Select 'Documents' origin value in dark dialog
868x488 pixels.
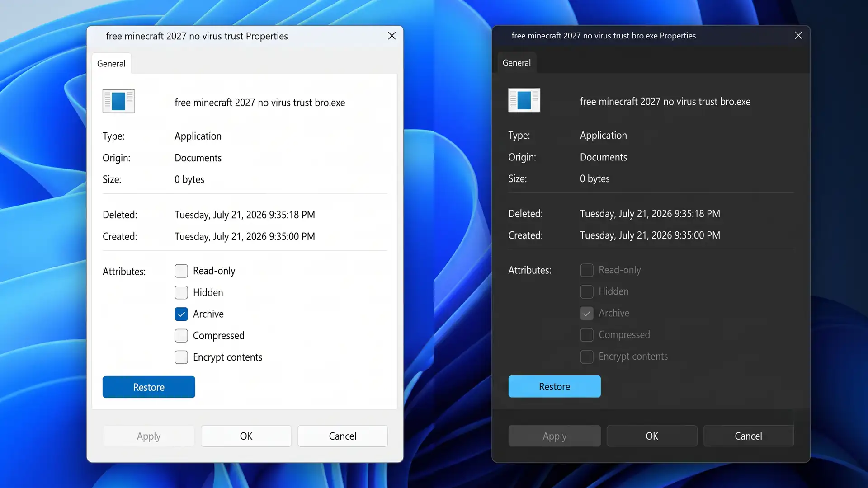[x=604, y=157]
